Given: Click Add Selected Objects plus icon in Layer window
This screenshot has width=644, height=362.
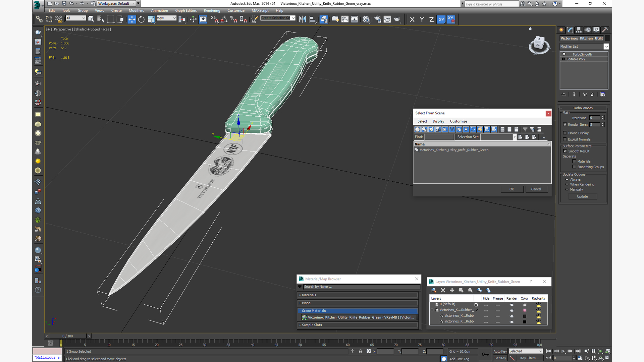Looking at the screenshot, I should coord(452,290).
